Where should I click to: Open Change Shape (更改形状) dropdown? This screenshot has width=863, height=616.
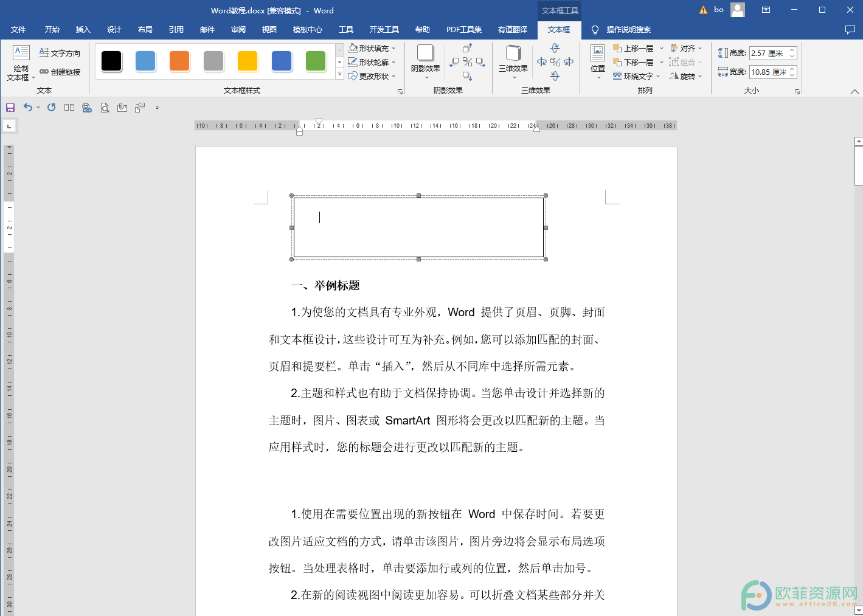point(372,76)
